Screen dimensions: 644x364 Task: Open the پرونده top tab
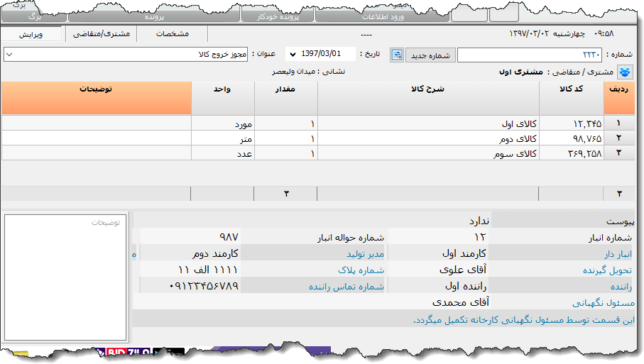point(154,17)
